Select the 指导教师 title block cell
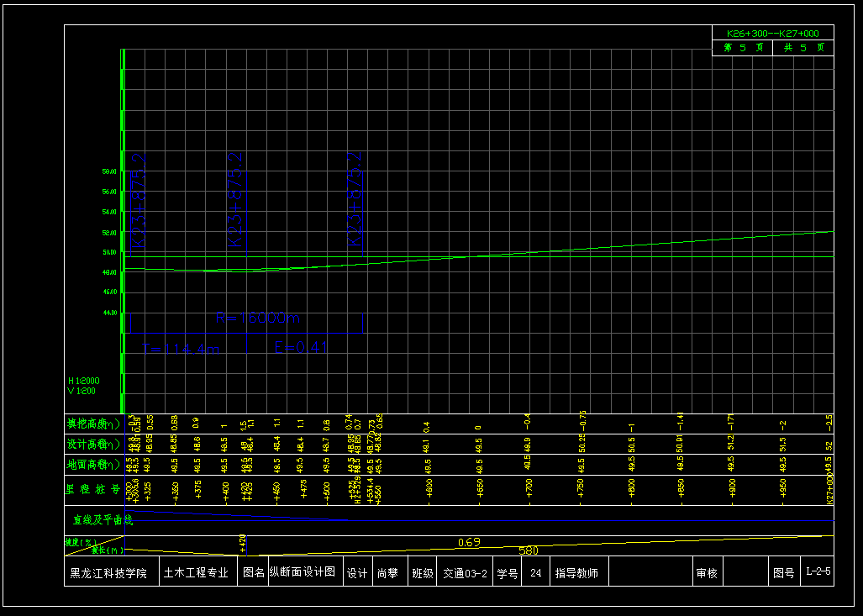 click(x=576, y=573)
